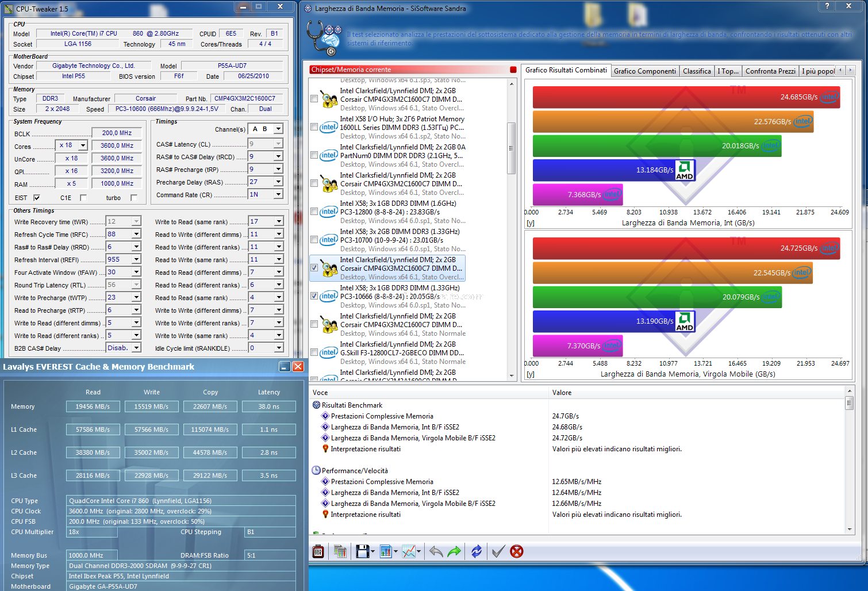
Task: Open RAS# to CAS# Delay (tRCD) dropdown
Action: pos(278,156)
